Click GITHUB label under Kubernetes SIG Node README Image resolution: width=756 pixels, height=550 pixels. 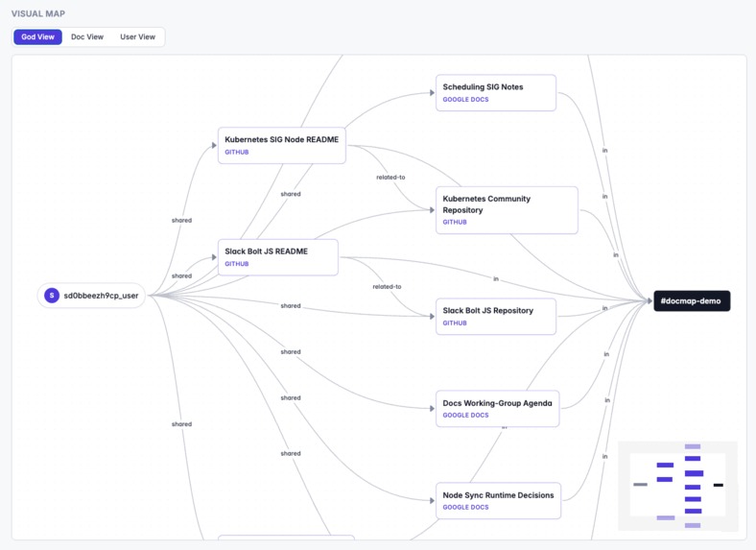click(237, 152)
